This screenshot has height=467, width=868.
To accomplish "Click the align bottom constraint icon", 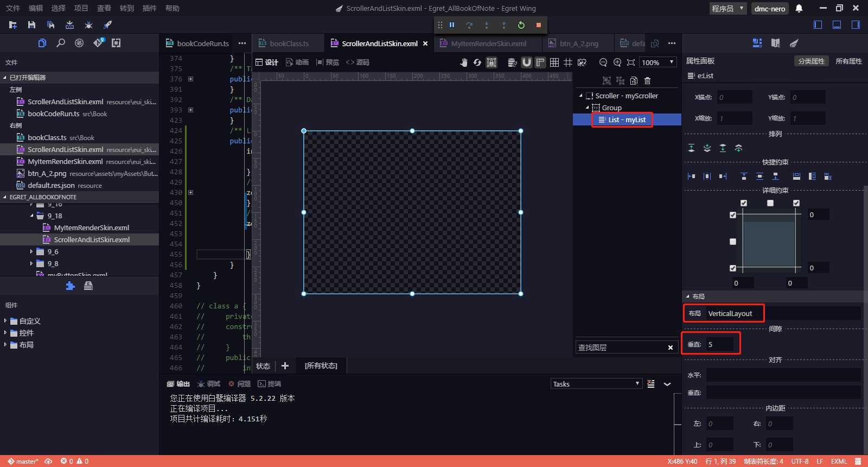I will (x=775, y=176).
